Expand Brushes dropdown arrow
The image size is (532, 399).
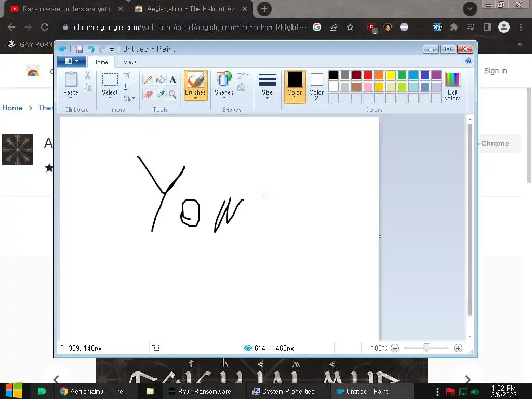[196, 98]
